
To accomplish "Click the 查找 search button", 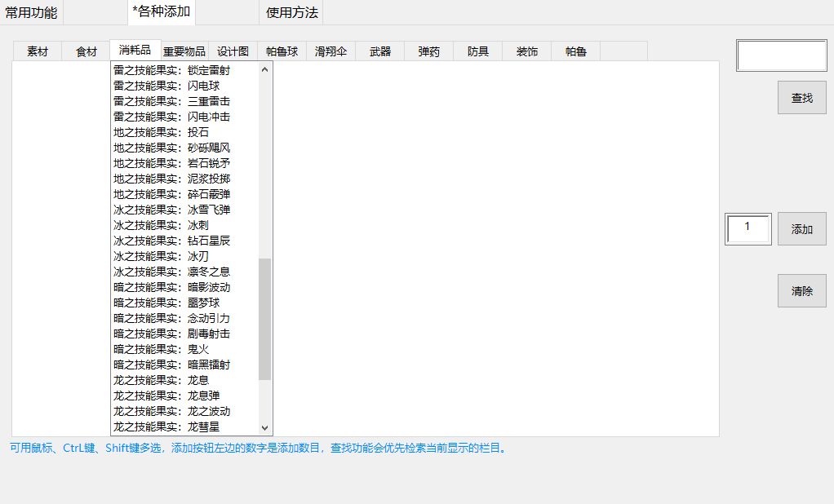I will coord(801,98).
